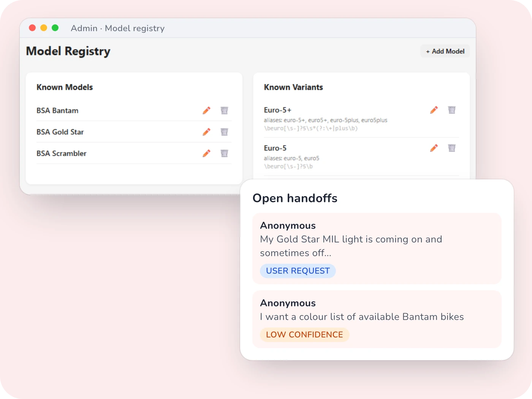532x399 pixels.
Task: Minimize the window with the yellow button
Action: pos(44,28)
